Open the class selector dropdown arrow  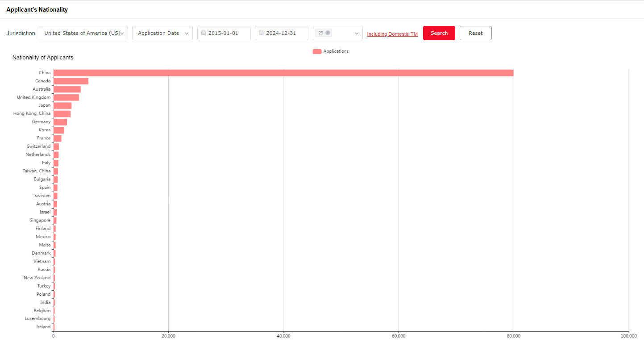click(x=357, y=33)
